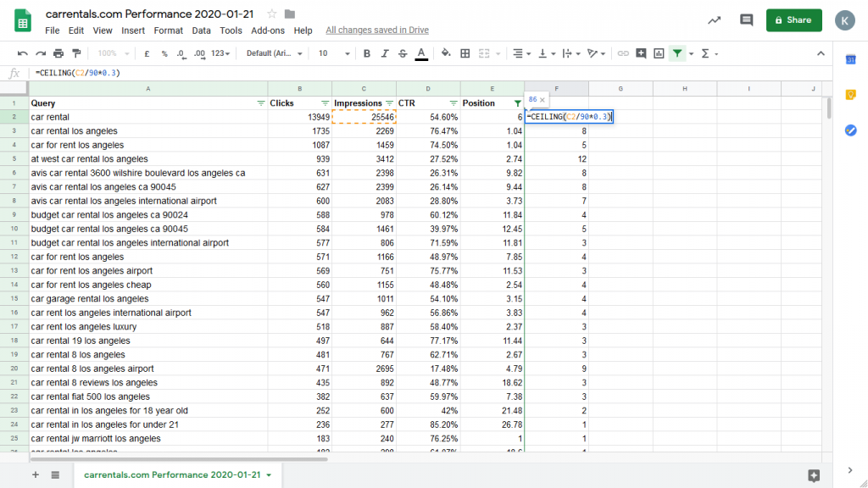Click the Undo icon

point(22,53)
